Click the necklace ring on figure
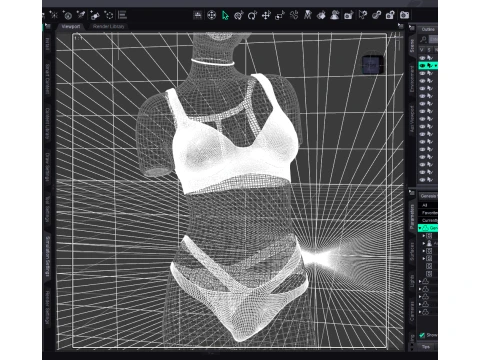Screen dimensions: 480x360 [x=212, y=62]
